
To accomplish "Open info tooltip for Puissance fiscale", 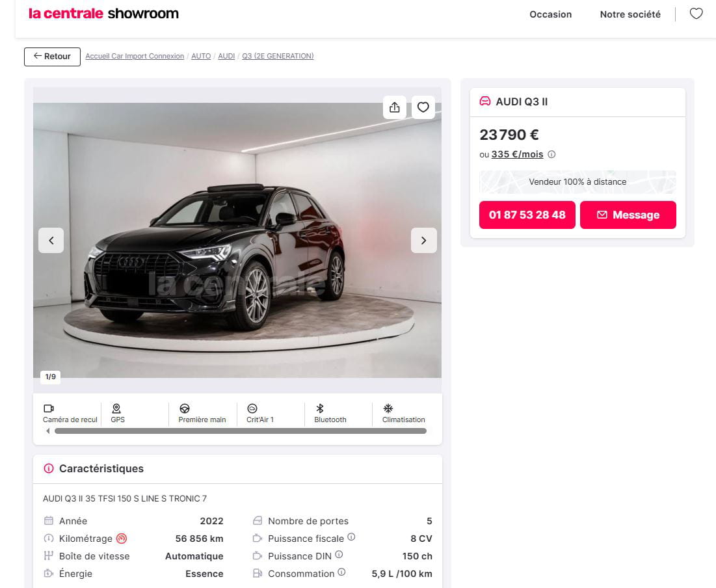I will click(351, 537).
